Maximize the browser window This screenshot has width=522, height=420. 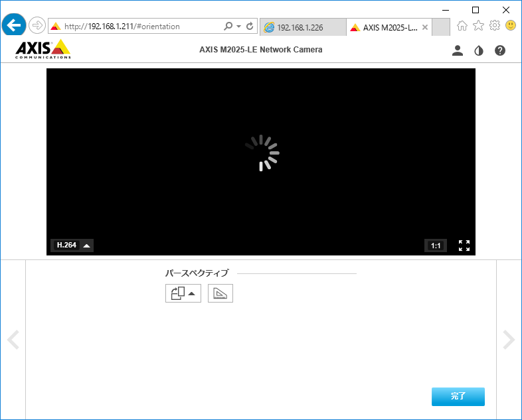[476, 10]
